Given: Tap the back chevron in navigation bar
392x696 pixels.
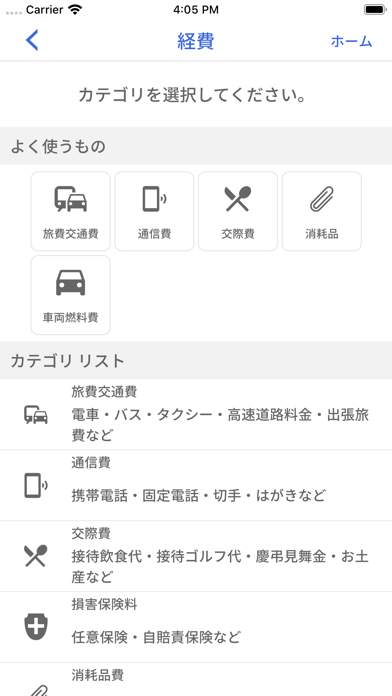Looking at the screenshot, I should coord(32,40).
